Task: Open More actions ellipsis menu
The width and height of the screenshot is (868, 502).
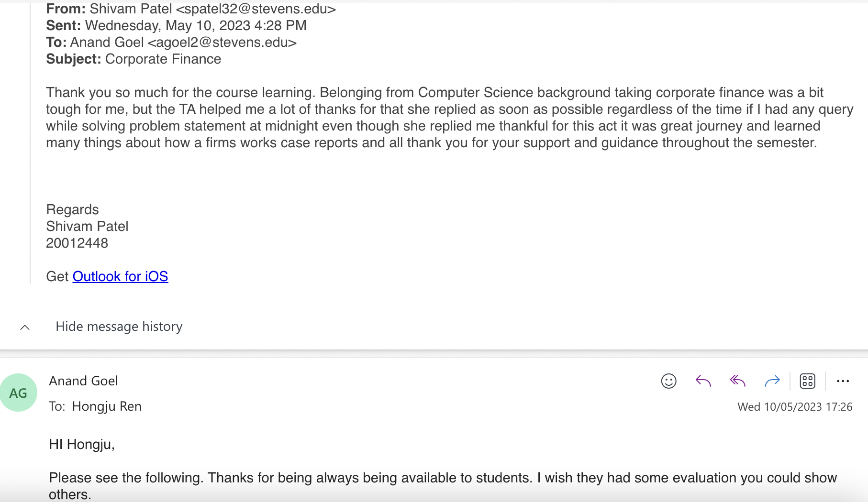Action: [x=843, y=381]
